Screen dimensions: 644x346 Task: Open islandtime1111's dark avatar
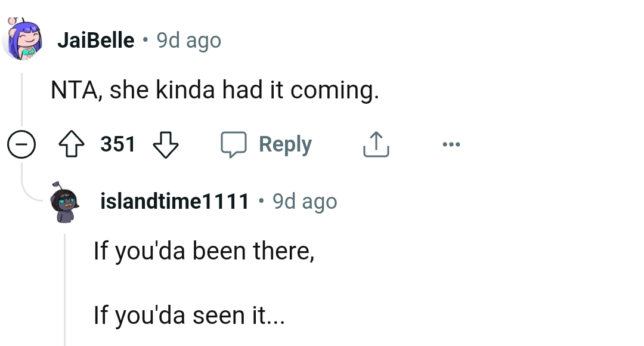(x=67, y=202)
